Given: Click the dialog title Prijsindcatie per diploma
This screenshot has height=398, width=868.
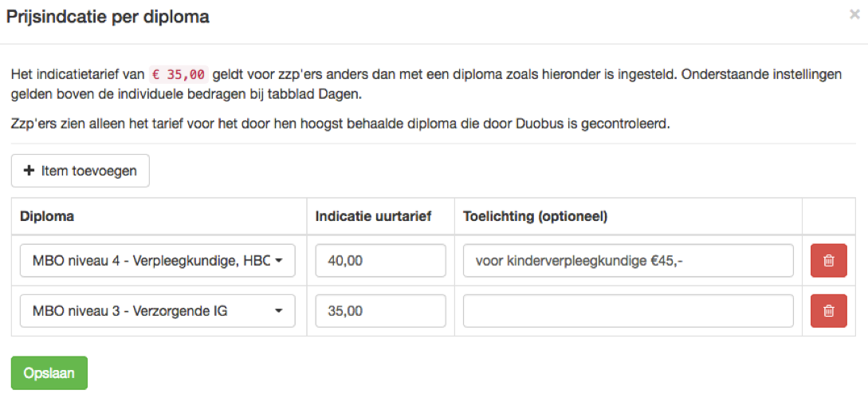Looking at the screenshot, I should [108, 17].
